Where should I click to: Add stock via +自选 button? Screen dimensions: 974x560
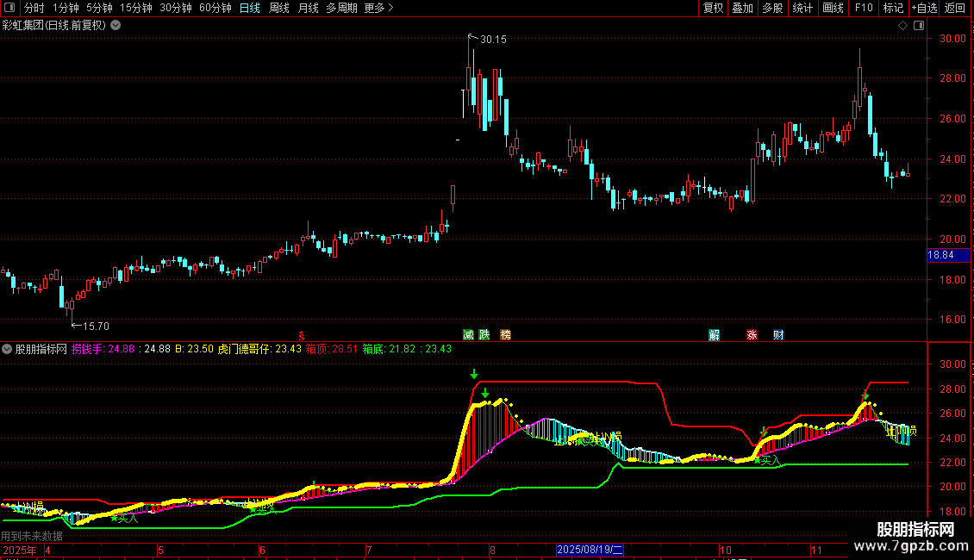(x=924, y=8)
